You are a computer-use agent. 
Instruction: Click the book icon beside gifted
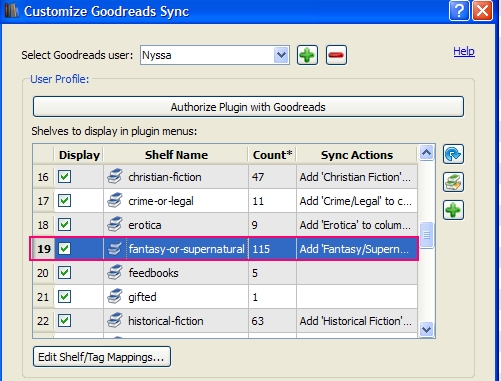tap(115, 297)
